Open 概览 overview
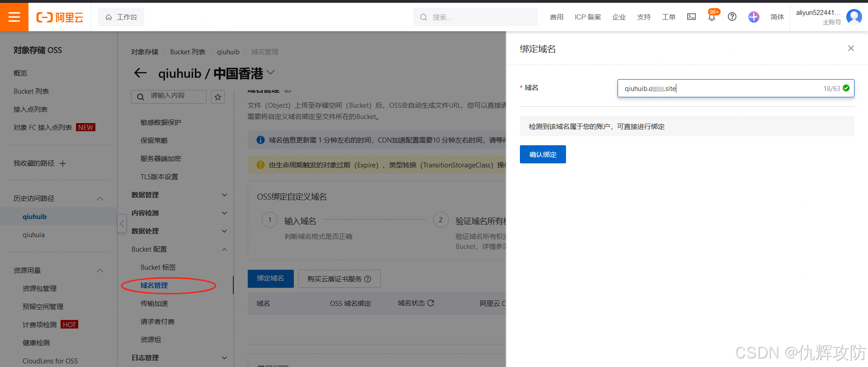Image resolution: width=868 pixels, height=367 pixels. (x=20, y=73)
